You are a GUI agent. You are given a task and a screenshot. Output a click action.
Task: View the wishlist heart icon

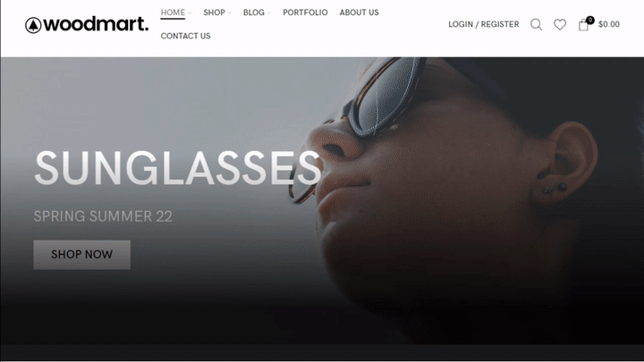click(560, 25)
